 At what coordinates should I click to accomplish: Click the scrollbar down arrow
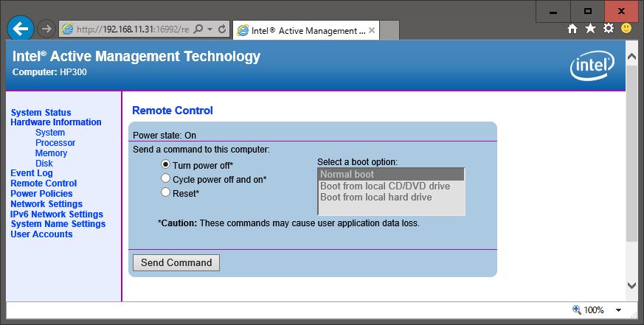631,284
